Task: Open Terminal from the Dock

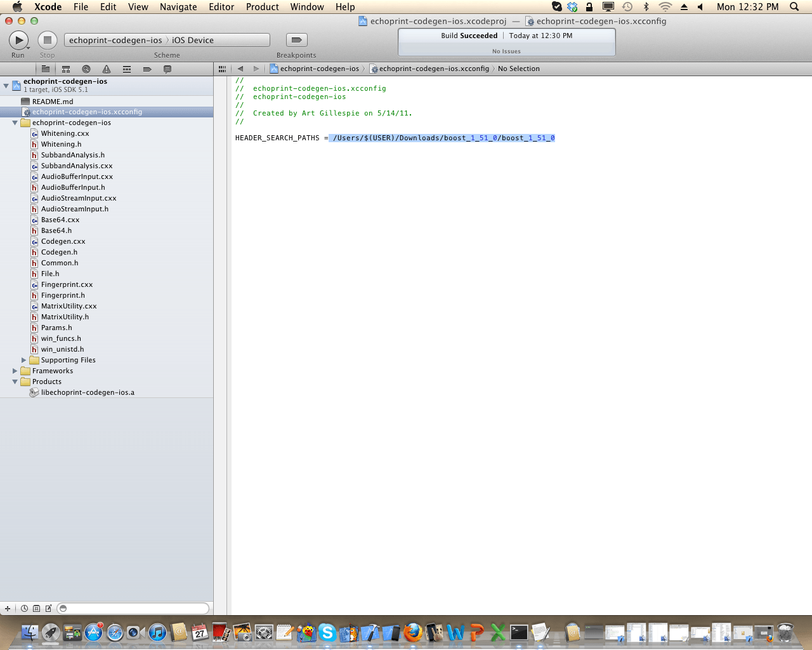Action: click(x=519, y=632)
